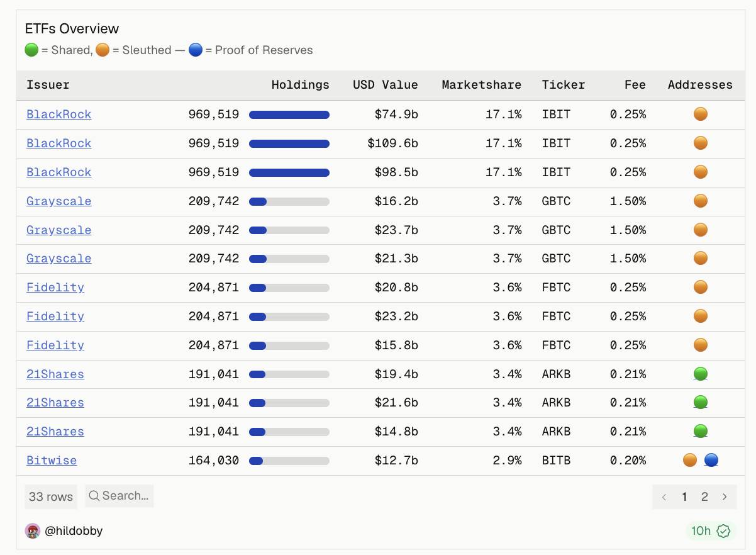The height and width of the screenshot is (555, 756).
Task: Click green Shared icon in 21Shares $21.6b row
Action: (x=700, y=402)
